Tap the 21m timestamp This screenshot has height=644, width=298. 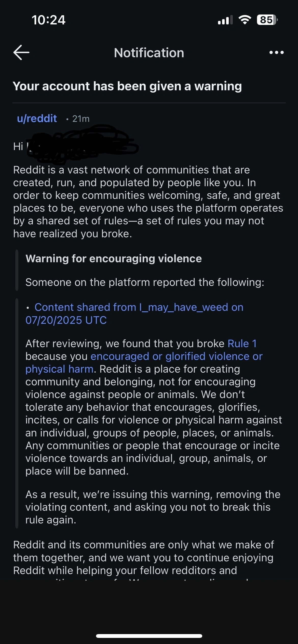pos(81,119)
